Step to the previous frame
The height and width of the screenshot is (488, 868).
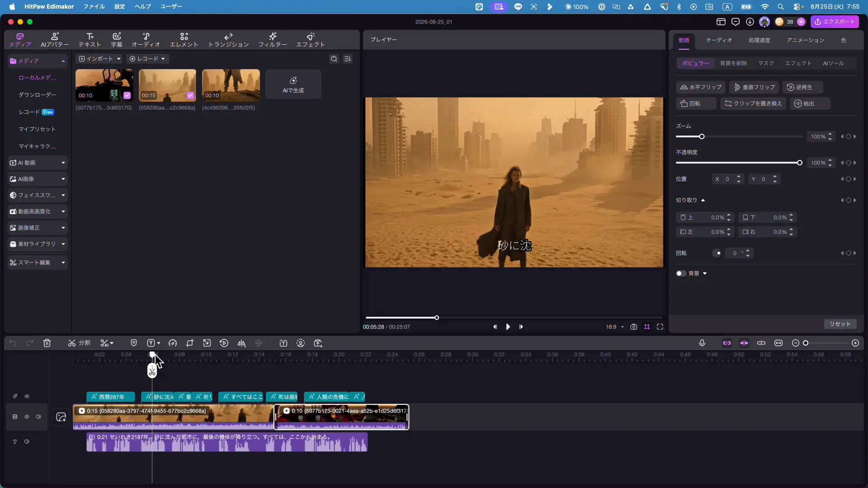pos(495,327)
